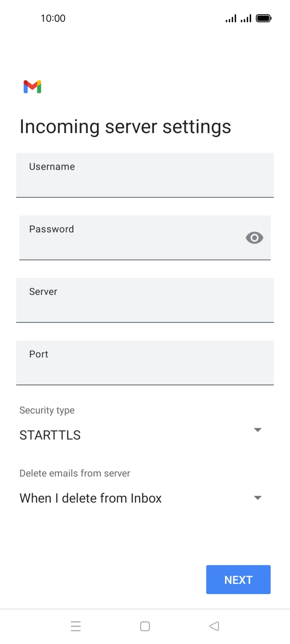
Task: Tap the second signal indicator icon
Action: [x=245, y=18]
